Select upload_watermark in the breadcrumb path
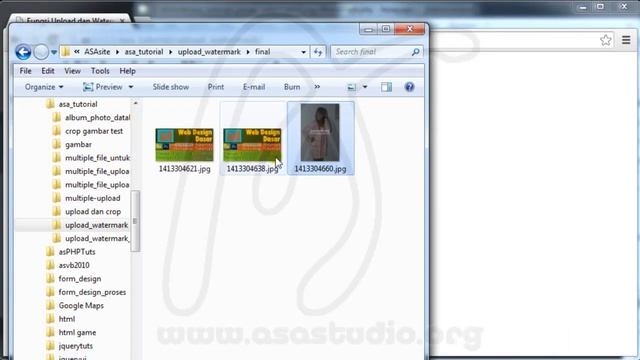Viewport: 640px width, 360px height. (209, 52)
